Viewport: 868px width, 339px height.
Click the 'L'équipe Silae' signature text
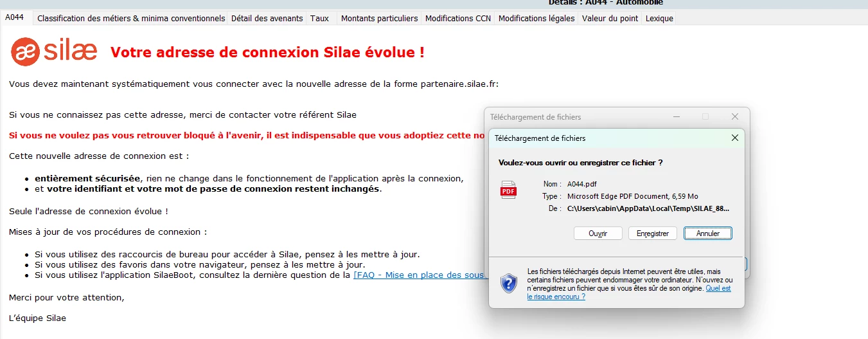pos(37,318)
